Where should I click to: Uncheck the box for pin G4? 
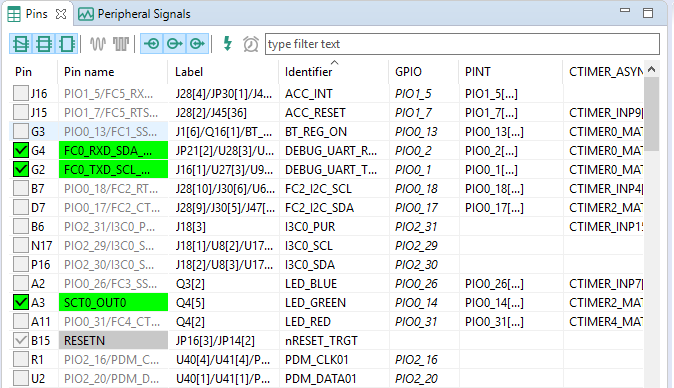point(21,150)
